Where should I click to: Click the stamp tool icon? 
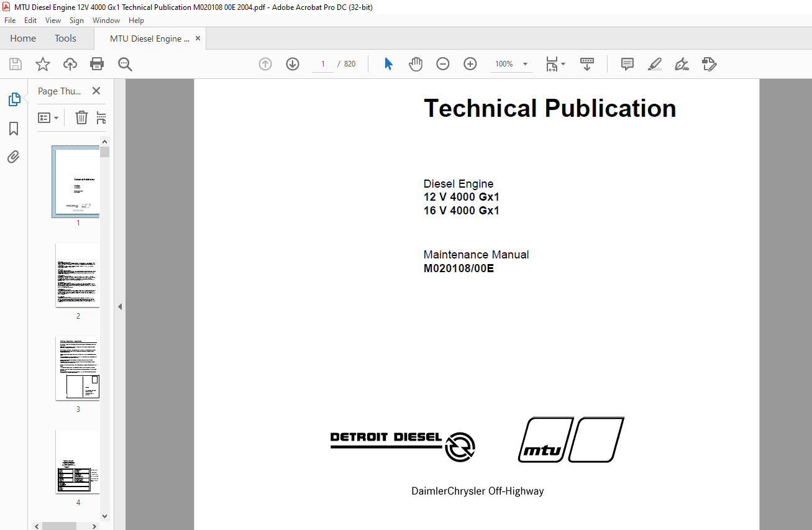[709, 64]
